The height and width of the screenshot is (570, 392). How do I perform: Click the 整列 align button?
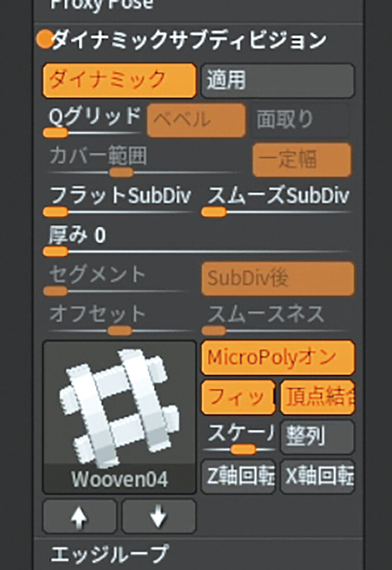pos(317,437)
